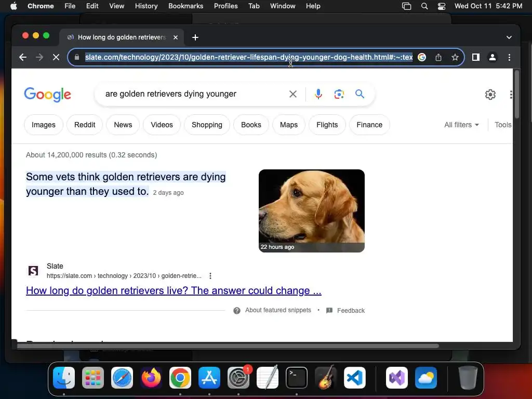This screenshot has height=399, width=532.
Task: Share this page via share icon
Action: point(438,57)
